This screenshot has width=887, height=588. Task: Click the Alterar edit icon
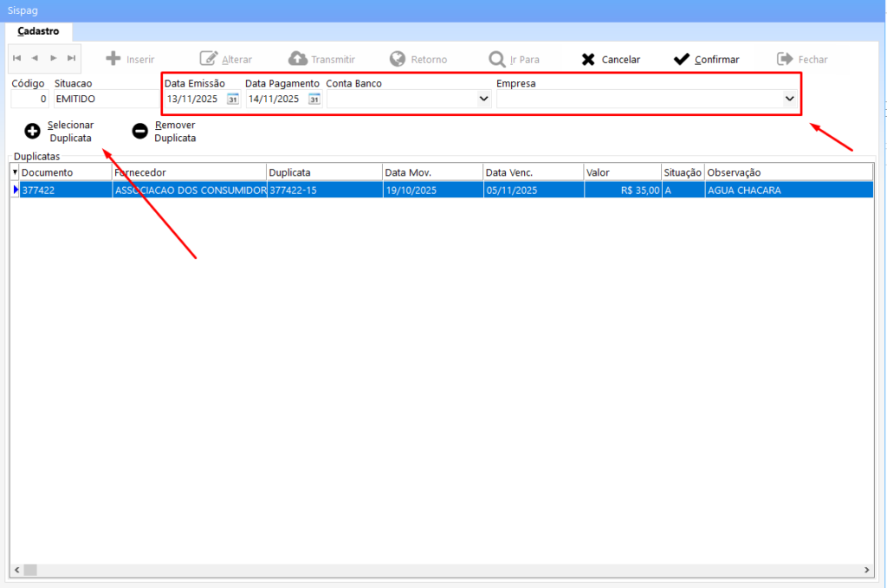click(x=209, y=59)
